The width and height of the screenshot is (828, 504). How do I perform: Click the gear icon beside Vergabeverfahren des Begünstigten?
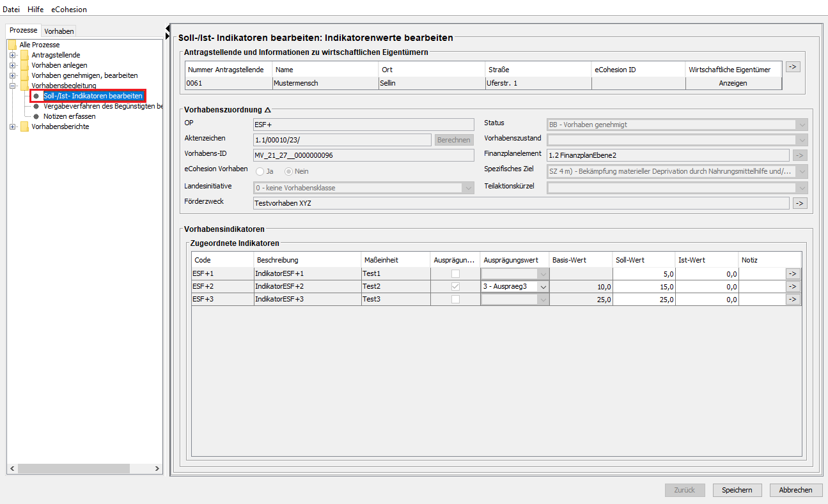[x=36, y=106]
